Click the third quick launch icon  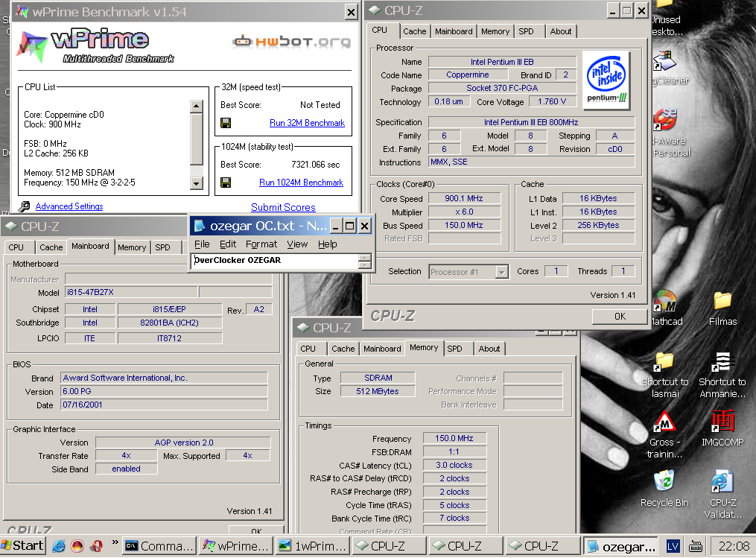tap(96, 546)
